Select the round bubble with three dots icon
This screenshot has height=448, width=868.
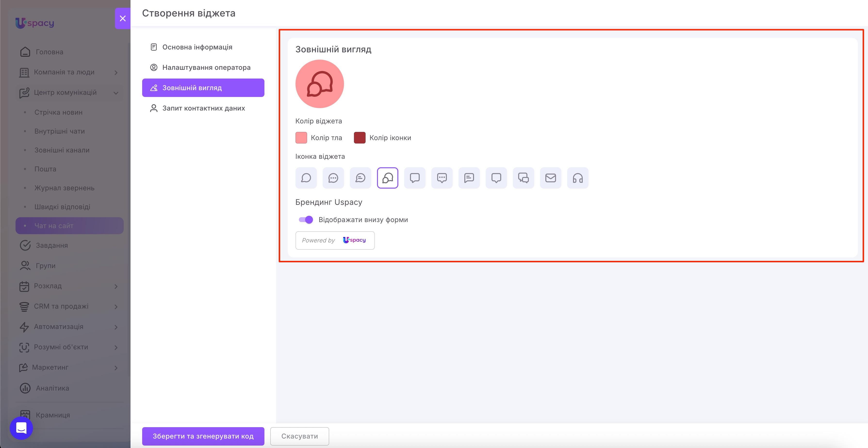point(333,178)
